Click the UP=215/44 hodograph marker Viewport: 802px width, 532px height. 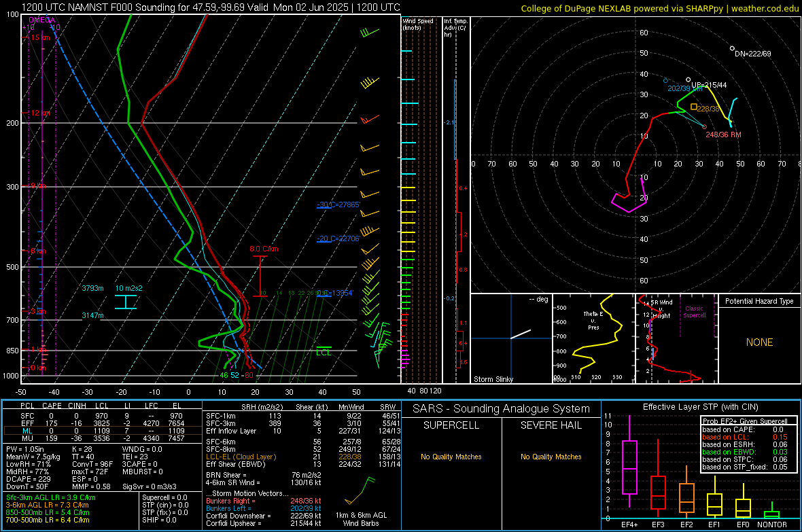(x=688, y=79)
